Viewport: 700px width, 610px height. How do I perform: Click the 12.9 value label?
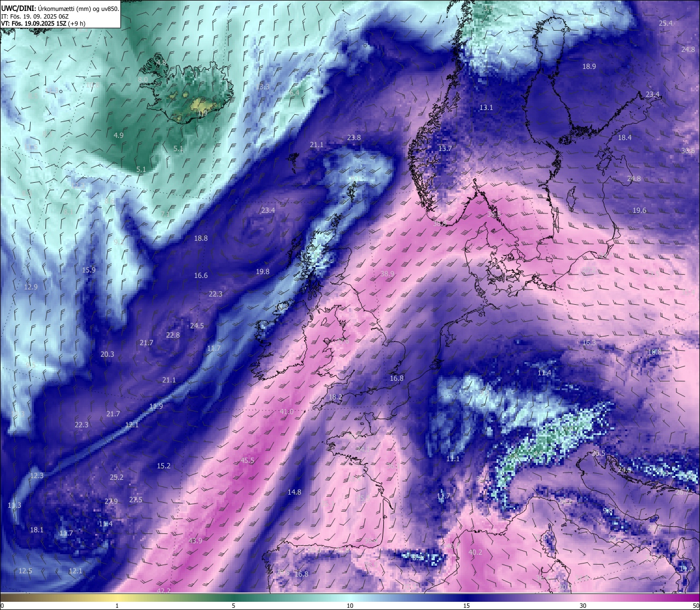[x=31, y=287]
